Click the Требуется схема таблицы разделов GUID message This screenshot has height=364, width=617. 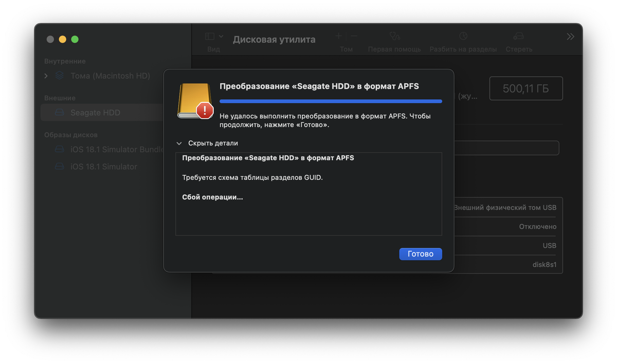coord(252,177)
